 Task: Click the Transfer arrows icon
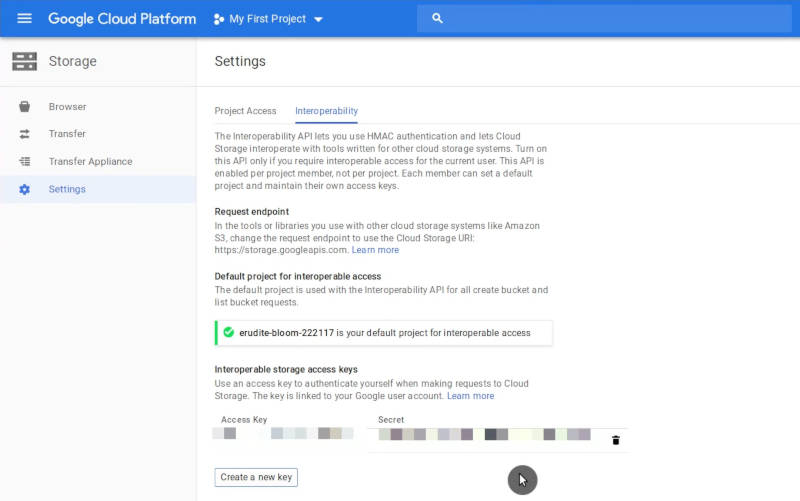tap(24, 134)
